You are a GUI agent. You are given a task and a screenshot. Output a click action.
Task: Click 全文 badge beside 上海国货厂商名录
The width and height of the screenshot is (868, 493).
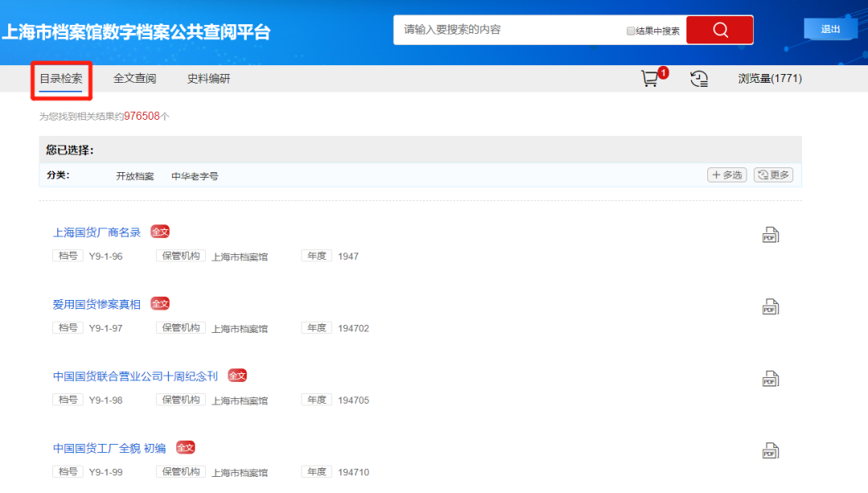[160, 232]
